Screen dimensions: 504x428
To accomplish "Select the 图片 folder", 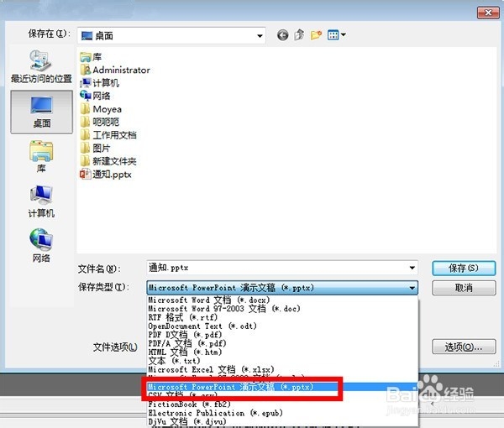I will coord(95,148).
